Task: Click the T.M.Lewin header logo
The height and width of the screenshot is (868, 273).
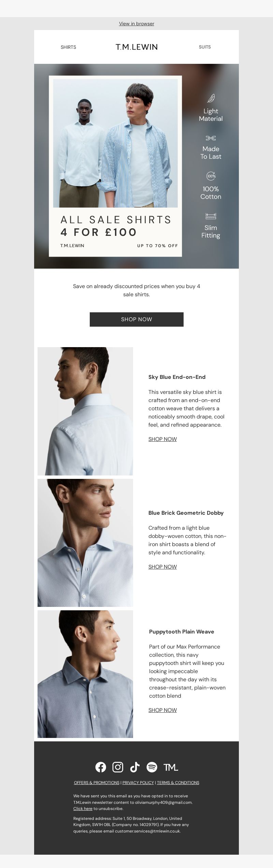Action: tap(136, 47)
